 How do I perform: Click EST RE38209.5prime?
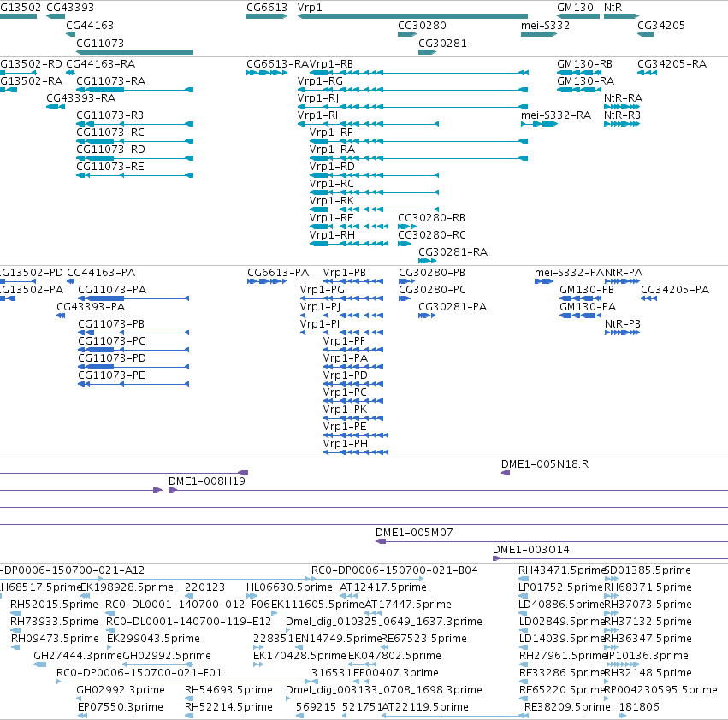coord(567,707)
